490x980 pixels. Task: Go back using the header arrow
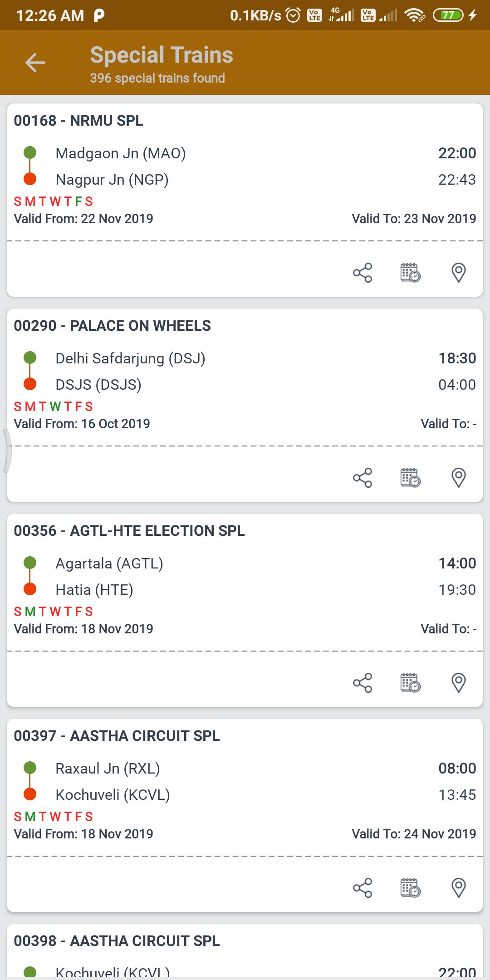tap(35, 63)
